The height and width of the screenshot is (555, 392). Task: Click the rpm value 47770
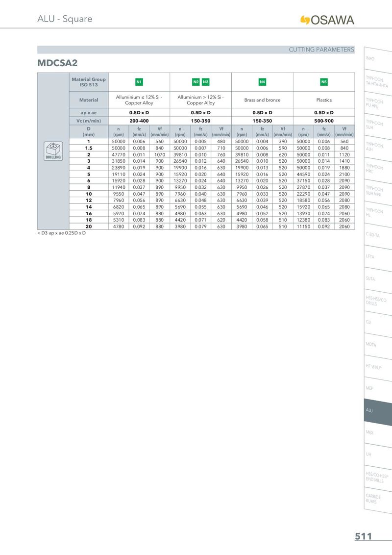(119, 154)
